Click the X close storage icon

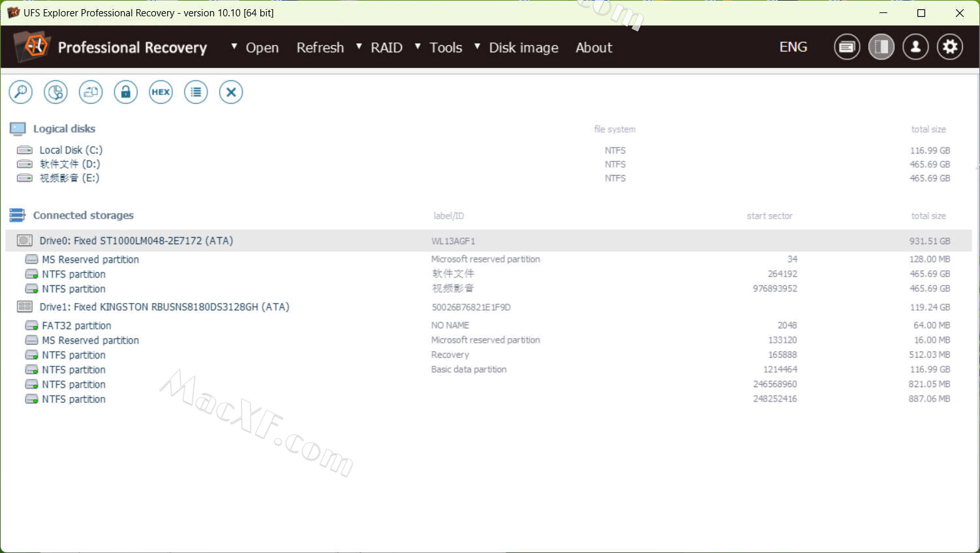point(230,92)
